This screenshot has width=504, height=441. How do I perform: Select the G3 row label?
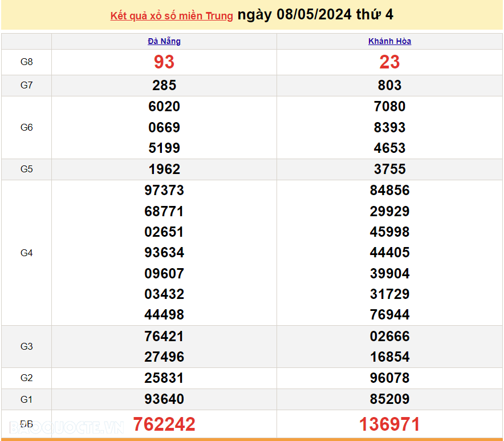point(26,346)
